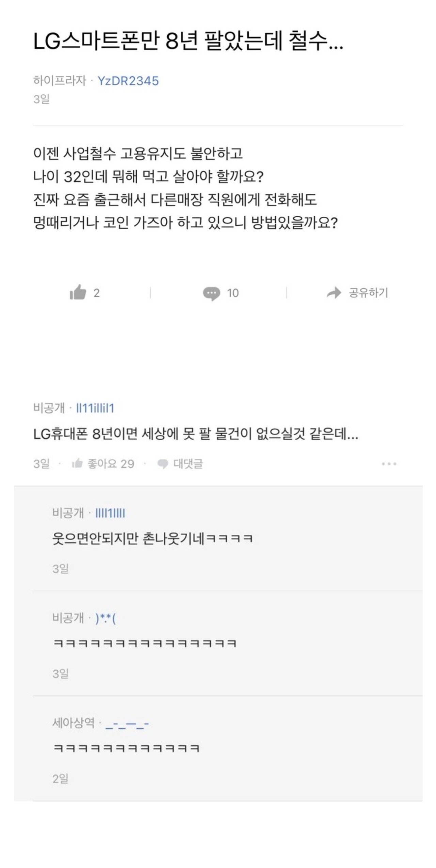Select reply 웃으면안되지만 존나웃기네
The width and height of the screenshot is (436, 868).
pos(152,539)
